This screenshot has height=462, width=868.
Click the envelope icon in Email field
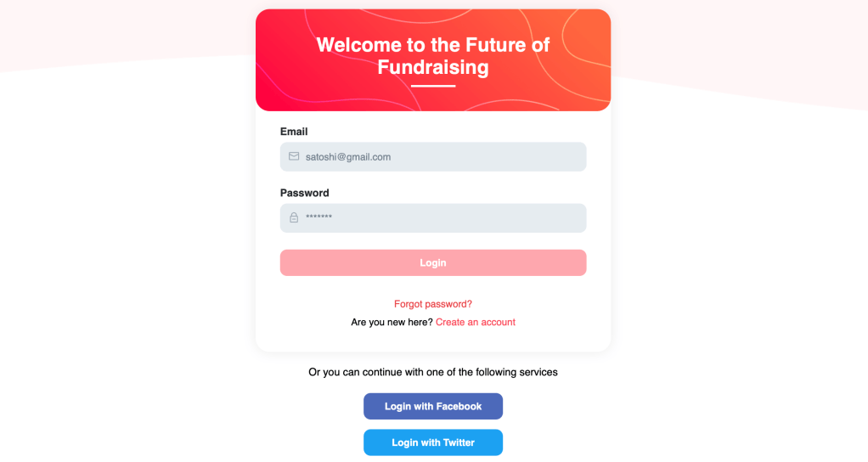294,156
